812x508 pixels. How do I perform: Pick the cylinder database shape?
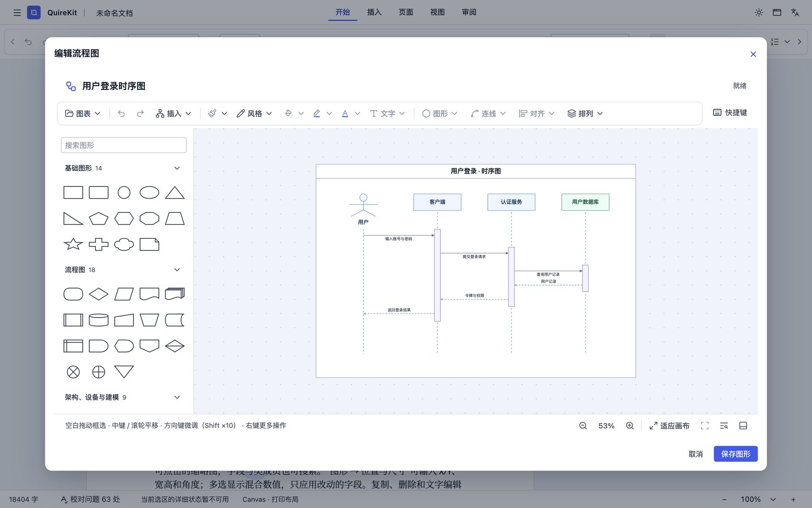pyautogui.click(x=98, y=320)
